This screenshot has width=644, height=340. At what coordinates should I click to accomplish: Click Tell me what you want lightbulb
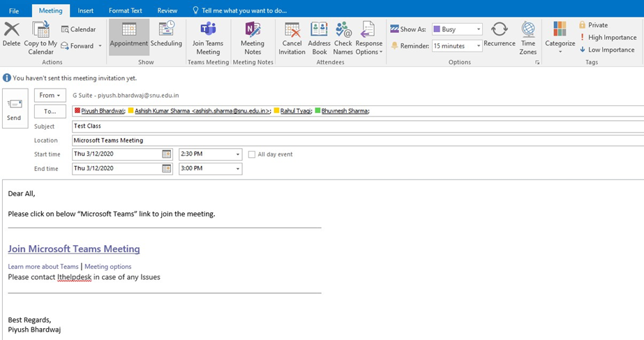(x=196, y=10)
